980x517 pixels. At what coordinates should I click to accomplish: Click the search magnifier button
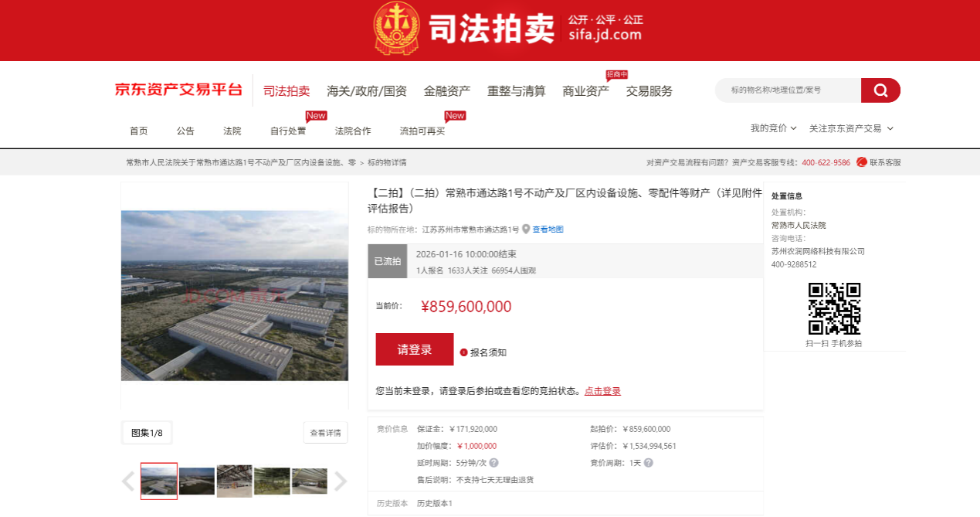tap(880, 90)
